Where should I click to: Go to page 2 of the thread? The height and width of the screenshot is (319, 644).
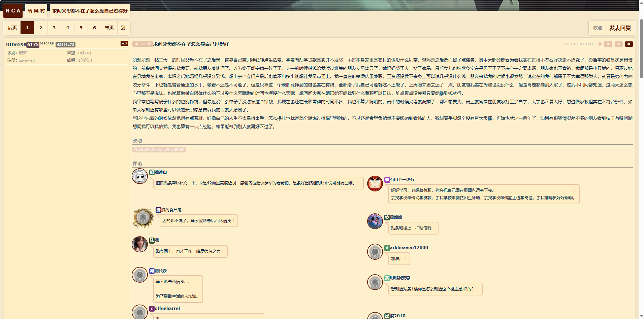tap(40, 28)
